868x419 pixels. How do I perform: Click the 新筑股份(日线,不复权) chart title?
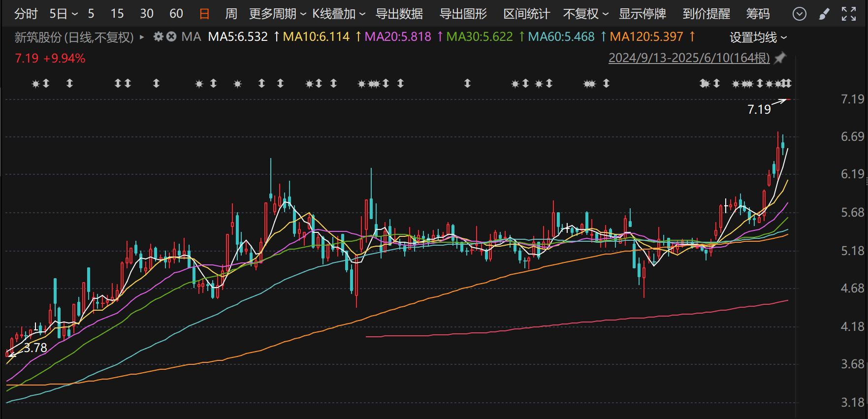(x=74, y=37)
